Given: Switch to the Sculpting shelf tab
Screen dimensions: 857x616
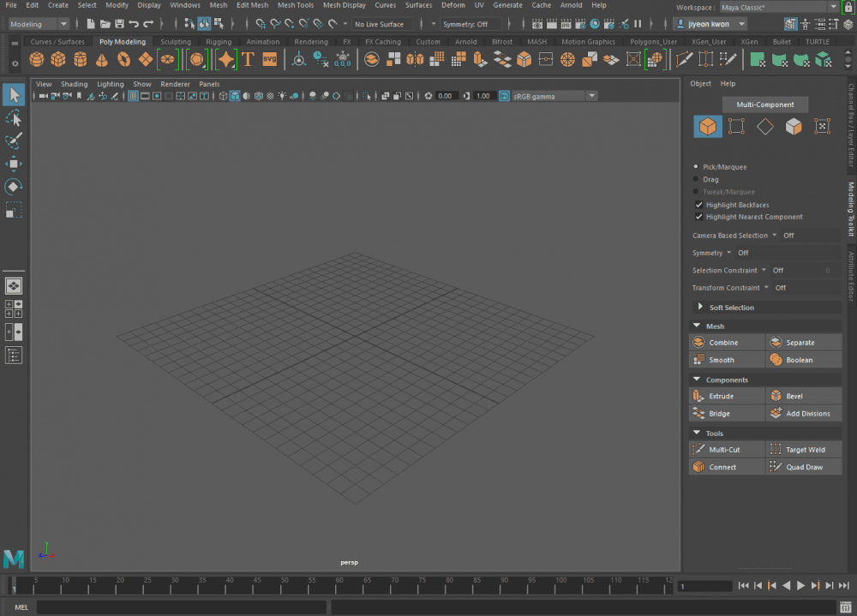Looking at the screenshot, I should 176,41.
